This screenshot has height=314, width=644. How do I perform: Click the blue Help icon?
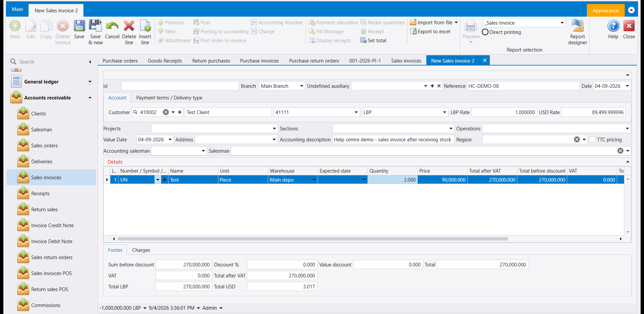613,26
